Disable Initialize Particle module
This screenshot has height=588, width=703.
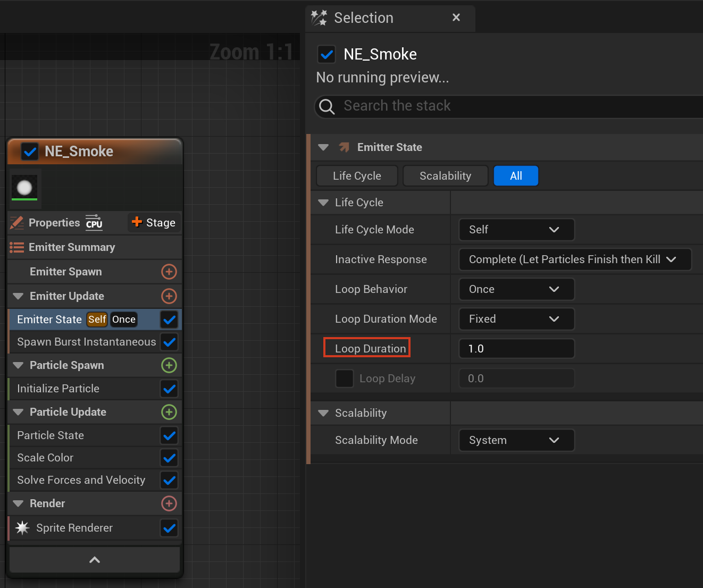click(x=170, y=389)
